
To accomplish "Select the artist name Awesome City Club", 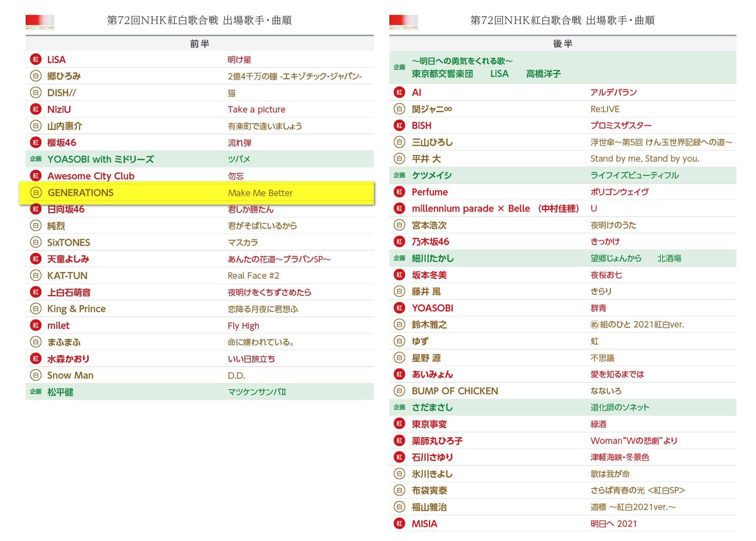I will (x=91, y=176).
